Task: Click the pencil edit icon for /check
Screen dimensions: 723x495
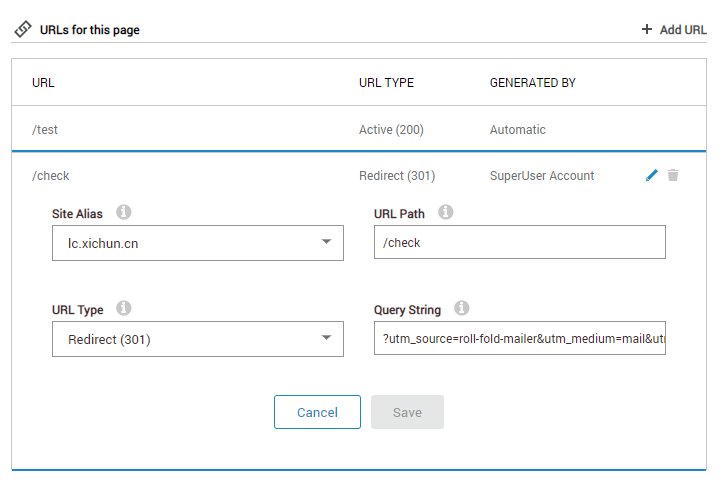Action: [652, 175]
